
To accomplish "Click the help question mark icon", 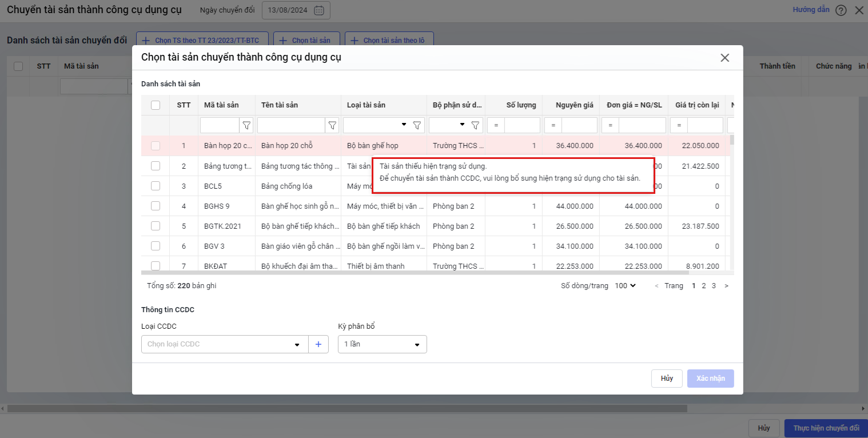I will click(x=841, y=10).
